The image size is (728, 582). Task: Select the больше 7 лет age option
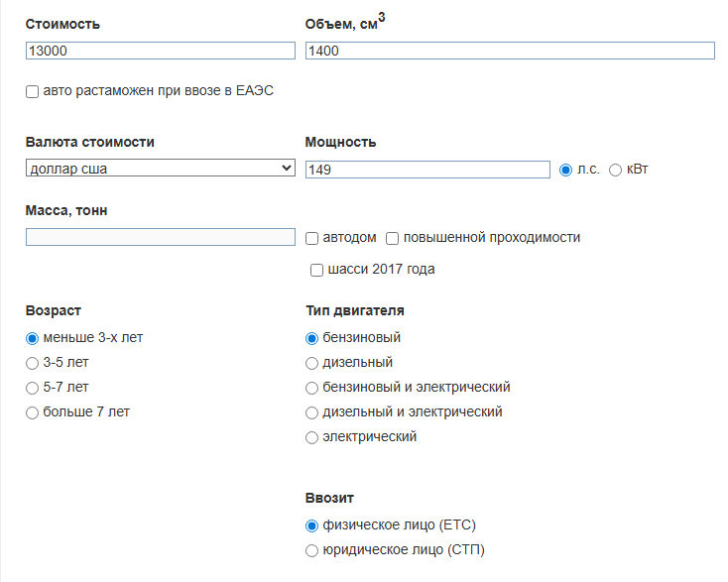(32, 412)
